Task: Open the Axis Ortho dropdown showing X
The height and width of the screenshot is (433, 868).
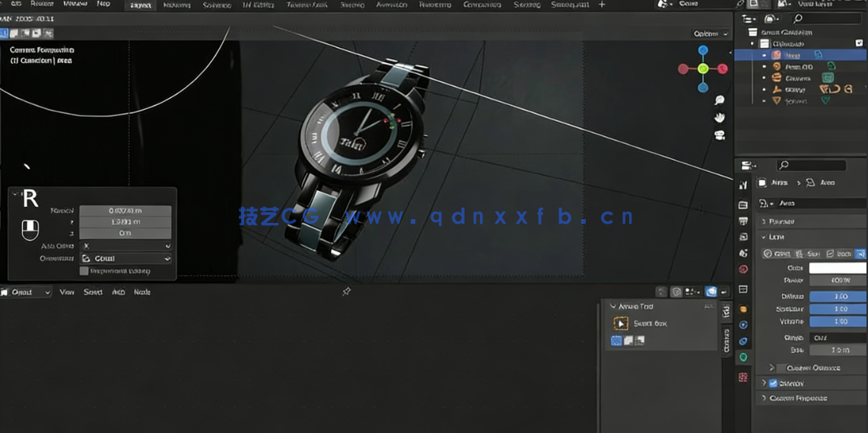Action: coord(126,245)
